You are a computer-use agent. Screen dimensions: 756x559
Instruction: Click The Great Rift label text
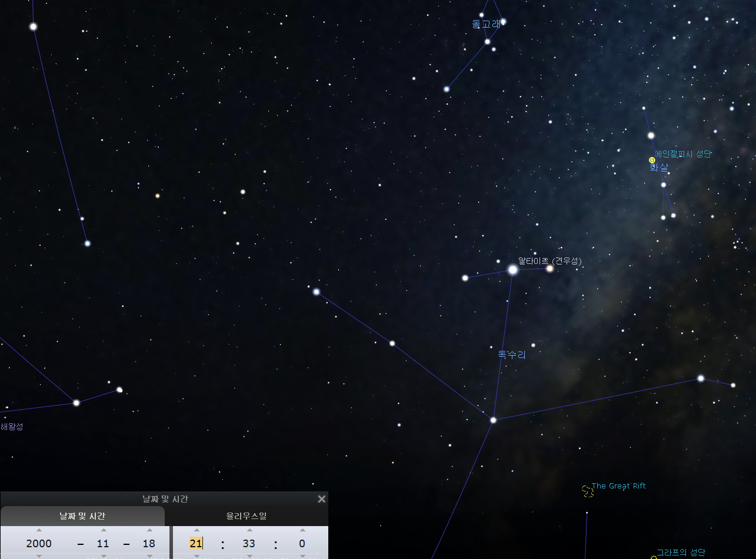619,486
